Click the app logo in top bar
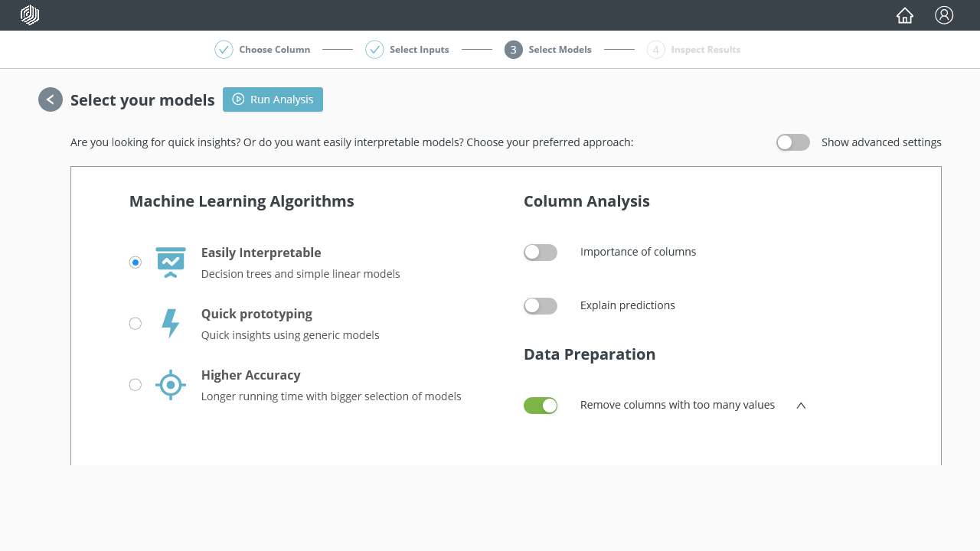980x551 pixels. click(30, 15)
